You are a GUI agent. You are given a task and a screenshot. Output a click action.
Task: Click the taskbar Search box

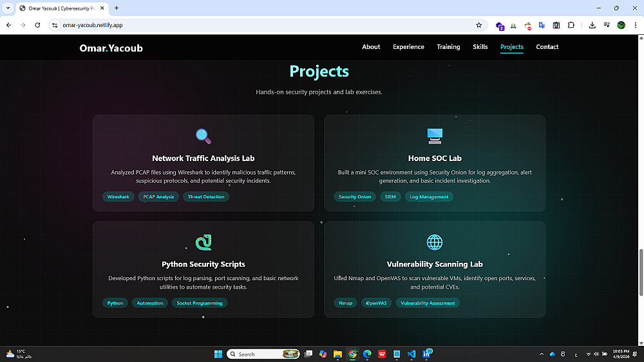pyautogui.click(x=263, y=354)
